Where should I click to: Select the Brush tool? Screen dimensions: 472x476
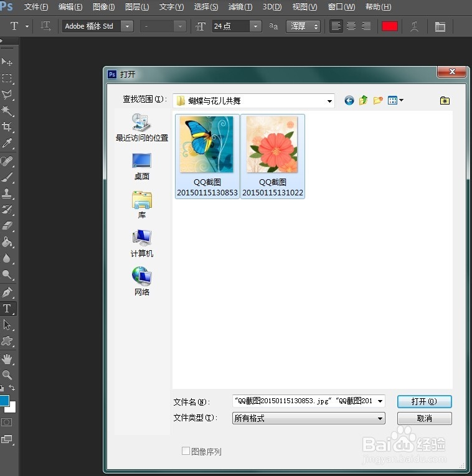click(7, 177)
